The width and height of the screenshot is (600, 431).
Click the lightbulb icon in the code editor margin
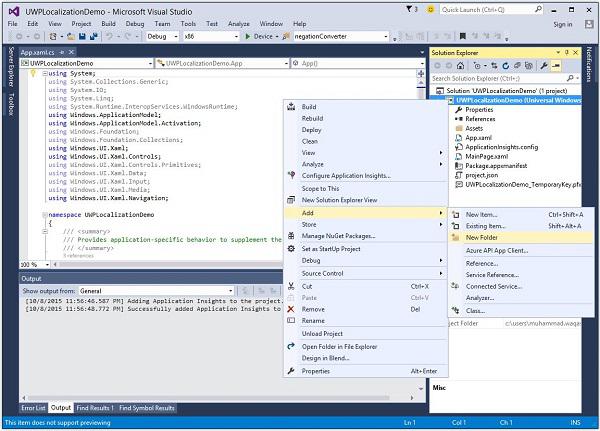[x=34, y=74]
